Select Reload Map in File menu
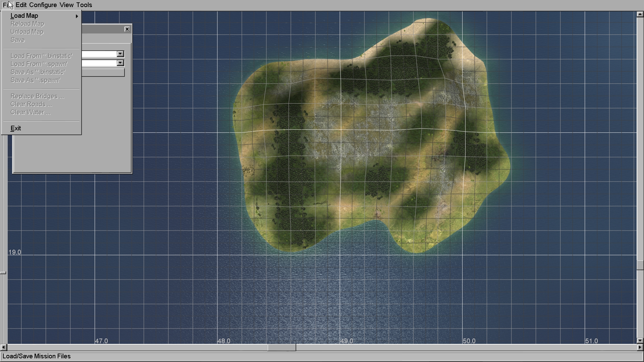Viewport: 644px width, 362px height. coord(27,24)
